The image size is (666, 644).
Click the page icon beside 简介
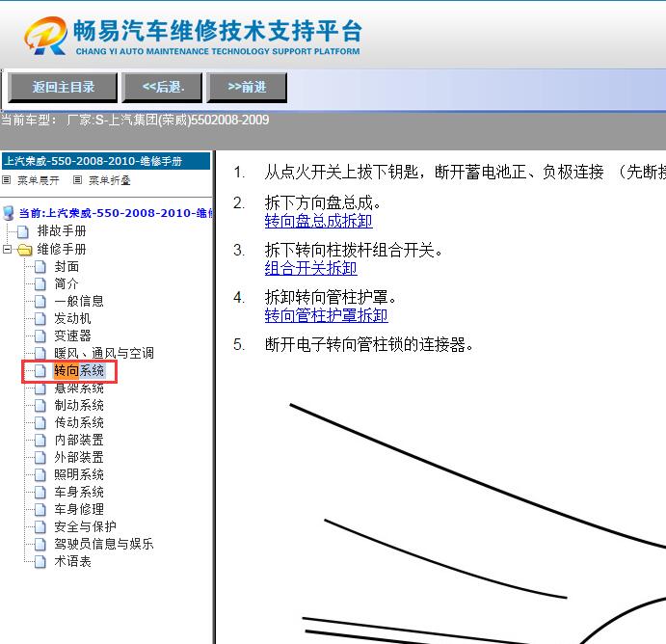(40, 283)
